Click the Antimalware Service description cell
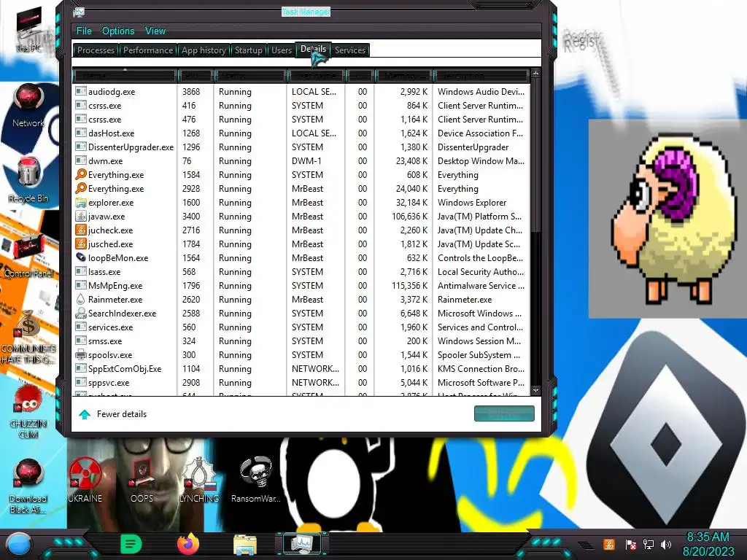 click(480, 285)
